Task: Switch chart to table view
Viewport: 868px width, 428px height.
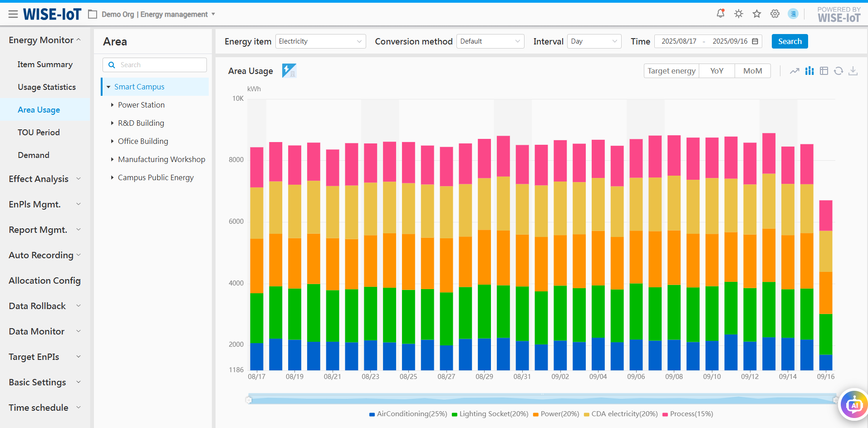Action: [824, 71]
